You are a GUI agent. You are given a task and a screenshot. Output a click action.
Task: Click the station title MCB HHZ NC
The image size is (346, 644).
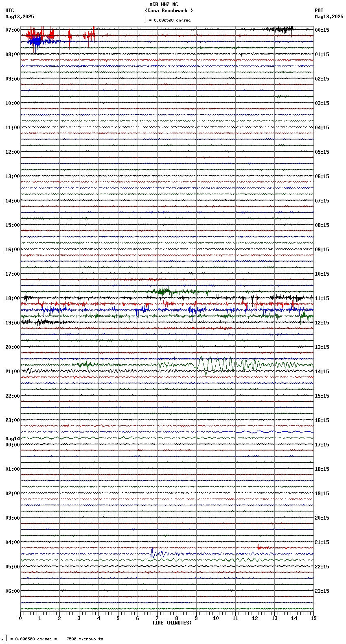pos(164,4)
